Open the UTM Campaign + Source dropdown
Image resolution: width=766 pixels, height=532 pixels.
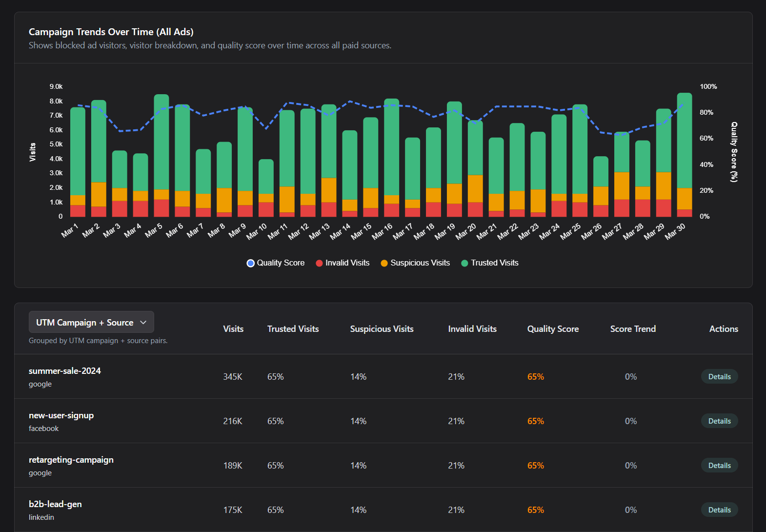pos(91,323)
